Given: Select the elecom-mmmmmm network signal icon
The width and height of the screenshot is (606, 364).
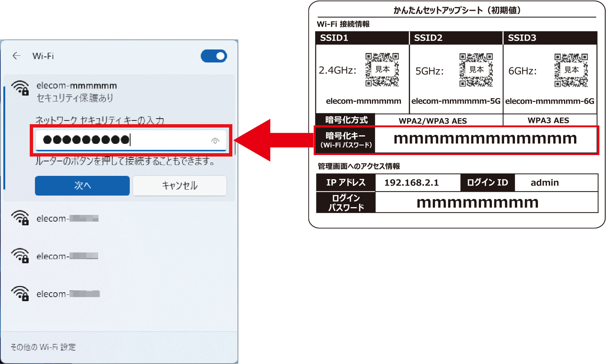Looking at the screenshot, I should [x=20, y=88].
